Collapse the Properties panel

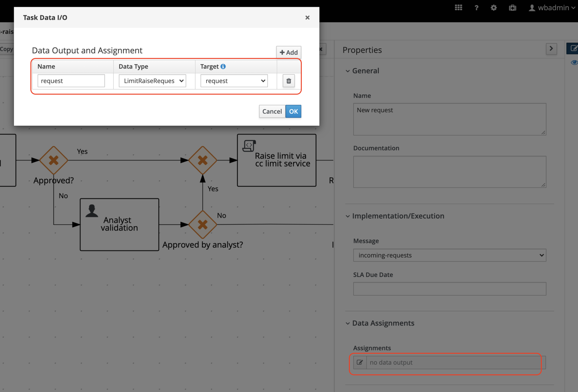551,49
